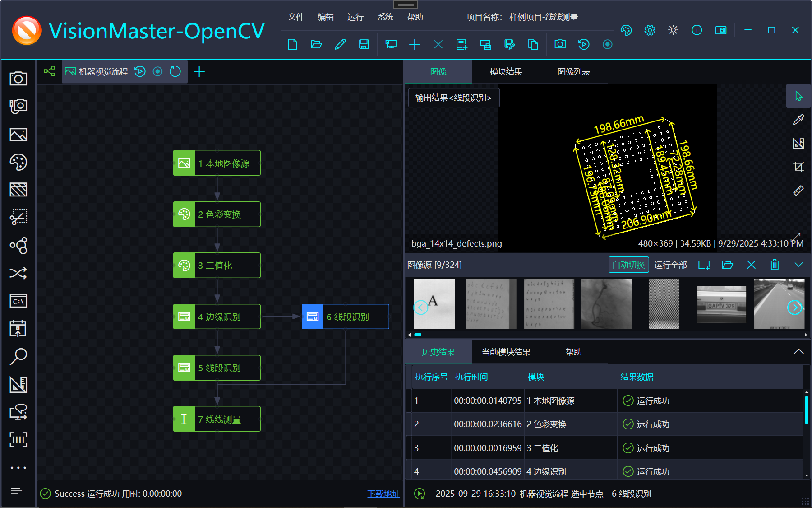Image resolution: width=812 pixels, height=508 pixels.
Task: Select the crop tool in image panel
Action: (x=798, y=167)
